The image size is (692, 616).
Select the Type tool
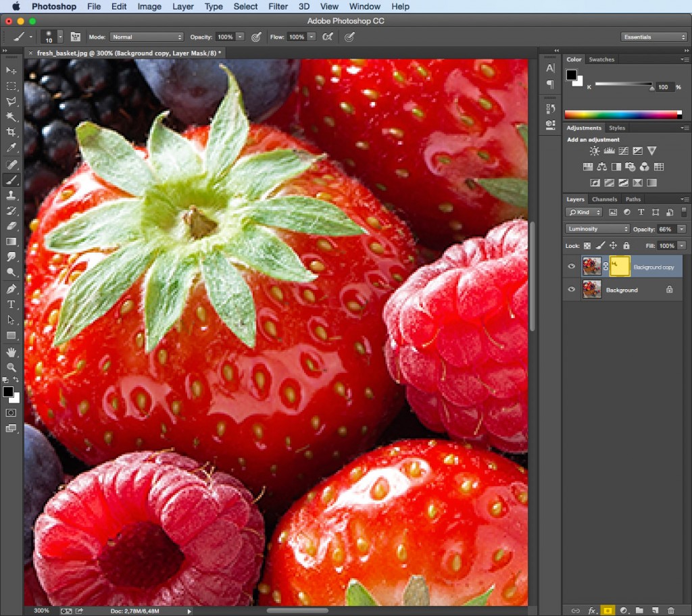tap(11, 304)
